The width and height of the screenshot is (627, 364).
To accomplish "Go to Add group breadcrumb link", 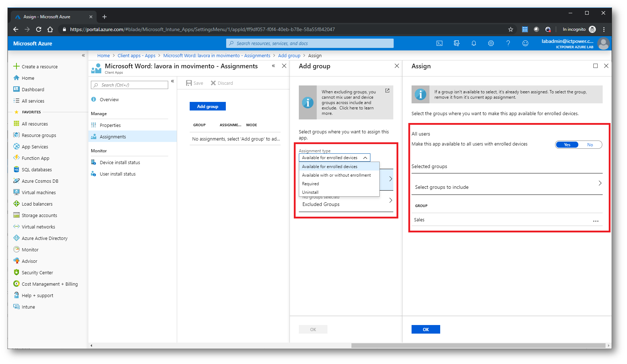I will [x=289, y=55].
